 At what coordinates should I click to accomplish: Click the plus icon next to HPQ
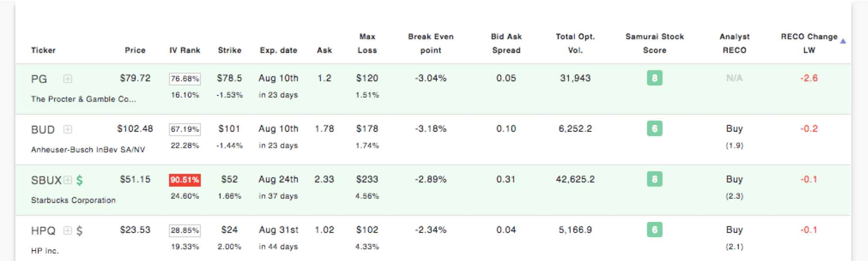(68, 230)
